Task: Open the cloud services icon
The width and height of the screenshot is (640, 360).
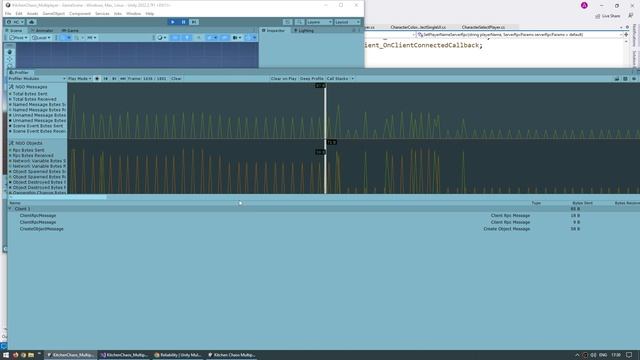Action: [31, 22]
